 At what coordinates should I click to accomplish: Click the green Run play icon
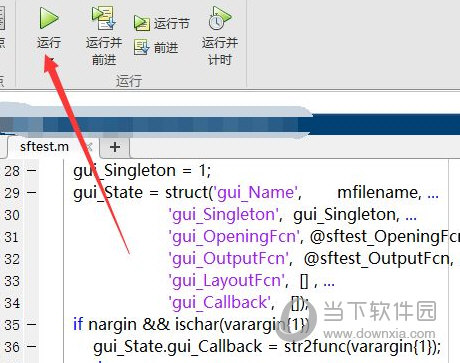[x=49, y=18]
